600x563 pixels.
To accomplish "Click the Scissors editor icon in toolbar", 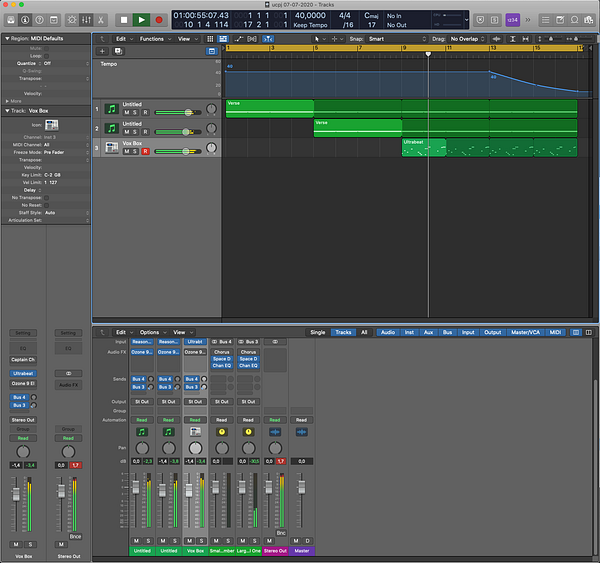I will coord(100,19).
